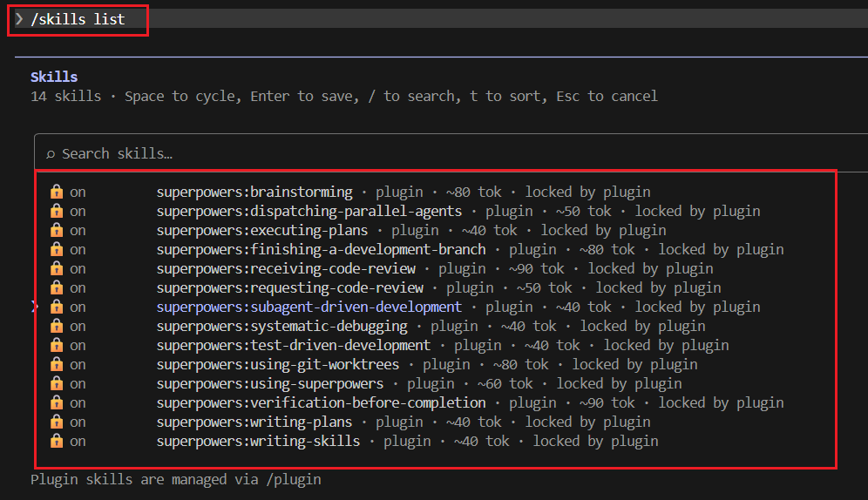Viewport: 868px width, 500px height.
Task: Click lock icon for superpowers:writing-skills
Action: (x=57, y=442)
